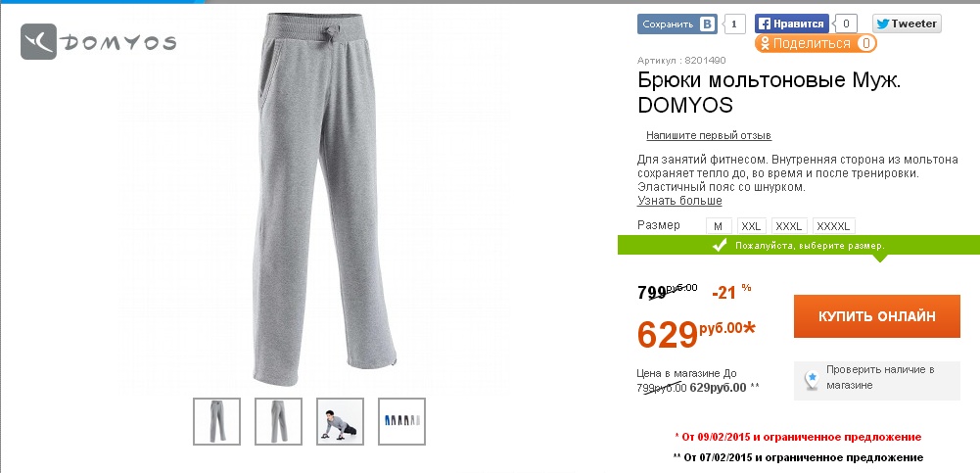
Task: Open the Узнать больше link
Action: click(679, 201)
